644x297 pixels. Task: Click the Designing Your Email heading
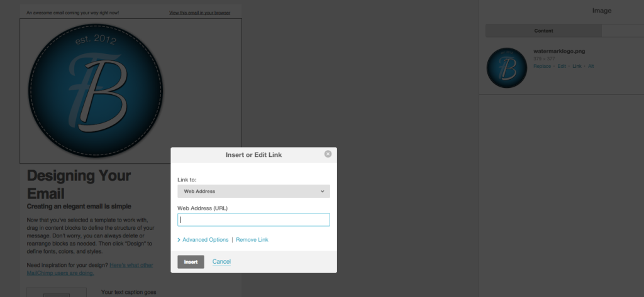pyautogui.click(x=79, y=184)
